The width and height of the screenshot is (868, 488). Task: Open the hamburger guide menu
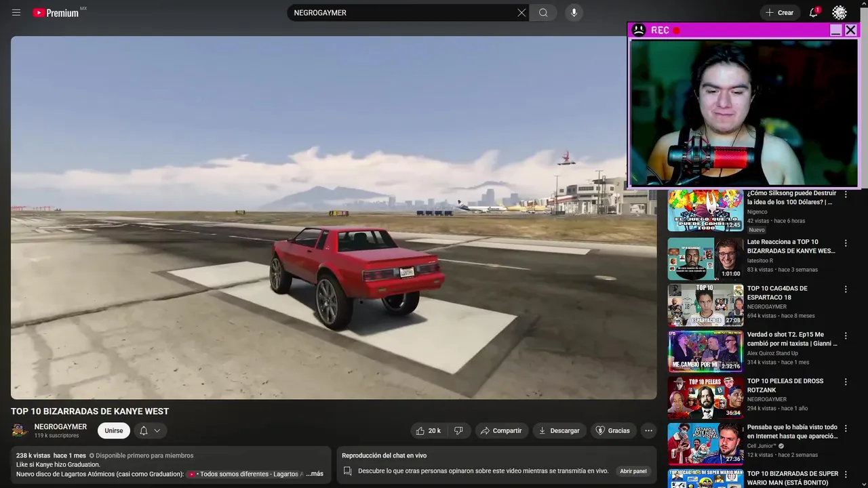(16, 13)
